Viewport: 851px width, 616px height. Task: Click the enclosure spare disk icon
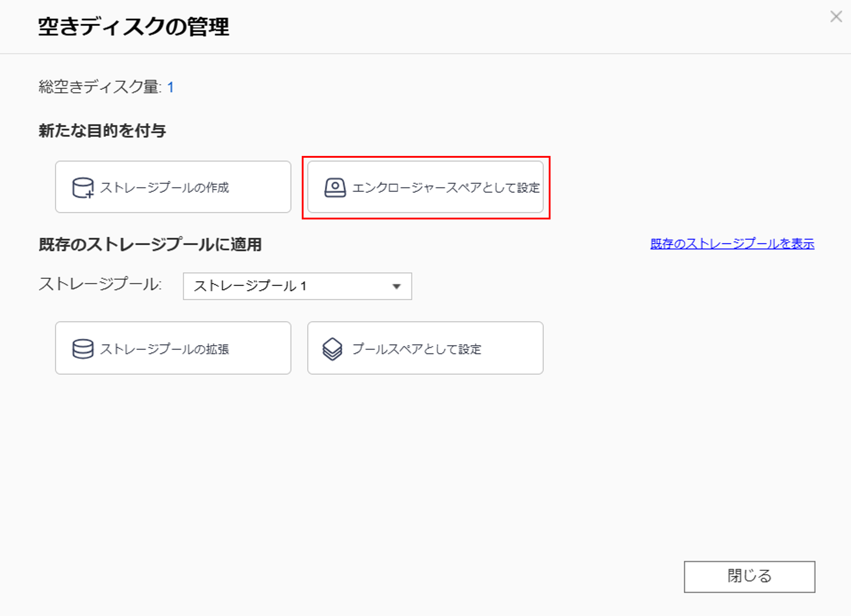pyautogui.click(x=335, y=187)
